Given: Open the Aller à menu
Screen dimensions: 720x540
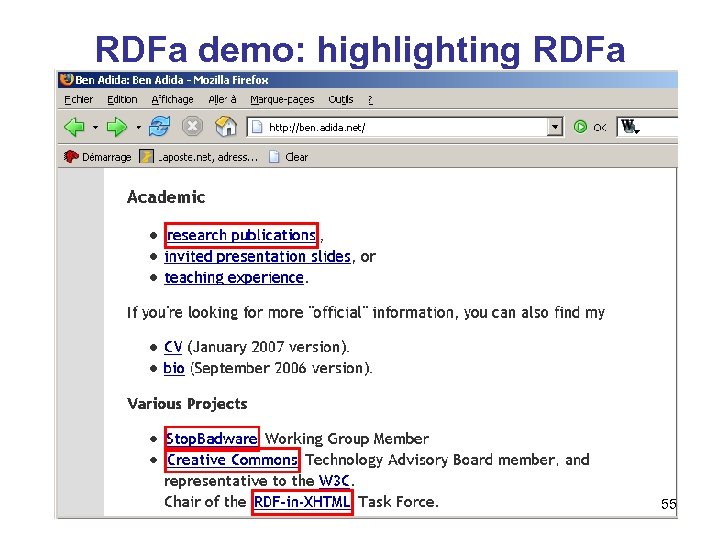Looking at the screenshot, I should [222, 99].
